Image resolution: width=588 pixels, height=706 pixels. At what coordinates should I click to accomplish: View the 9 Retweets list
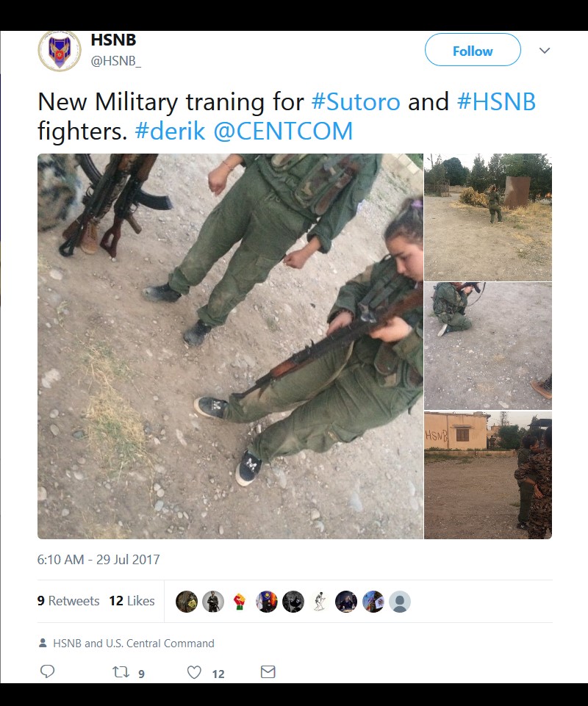pyautogui.click(x=68, y=601)
